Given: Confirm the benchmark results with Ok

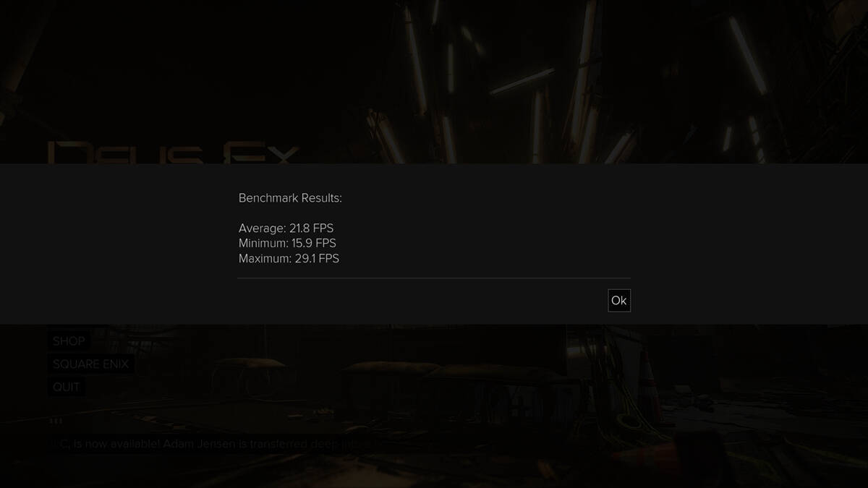Looking at the screenshot, I should pos(619,301).
